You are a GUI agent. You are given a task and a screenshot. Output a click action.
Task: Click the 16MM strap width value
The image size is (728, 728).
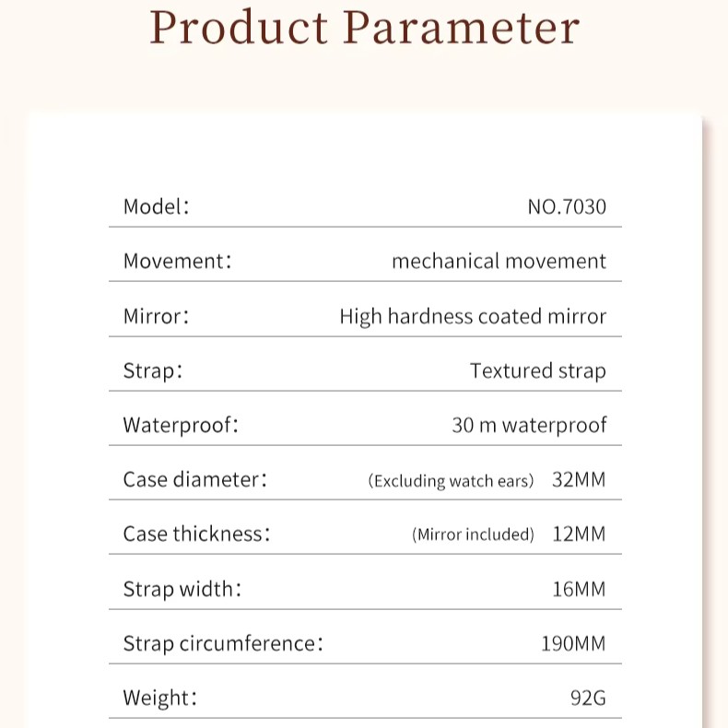[x=579, y=589]
